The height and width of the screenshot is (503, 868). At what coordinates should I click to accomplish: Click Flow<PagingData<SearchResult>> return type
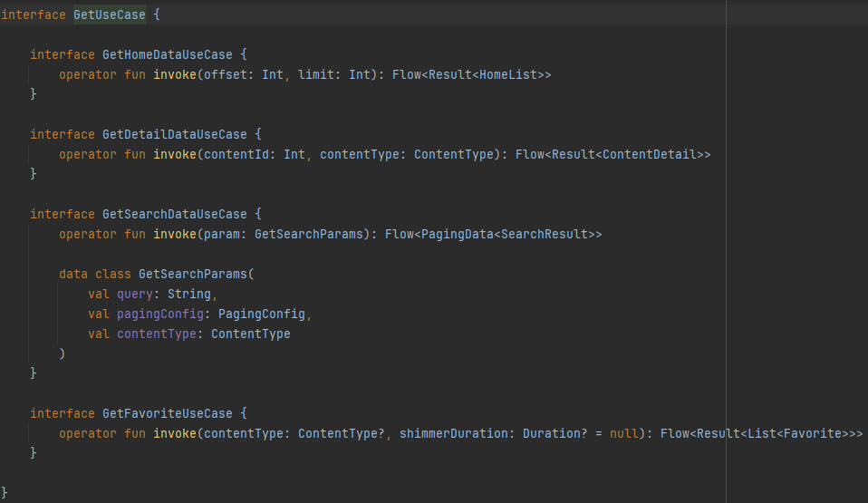[493, 235]
